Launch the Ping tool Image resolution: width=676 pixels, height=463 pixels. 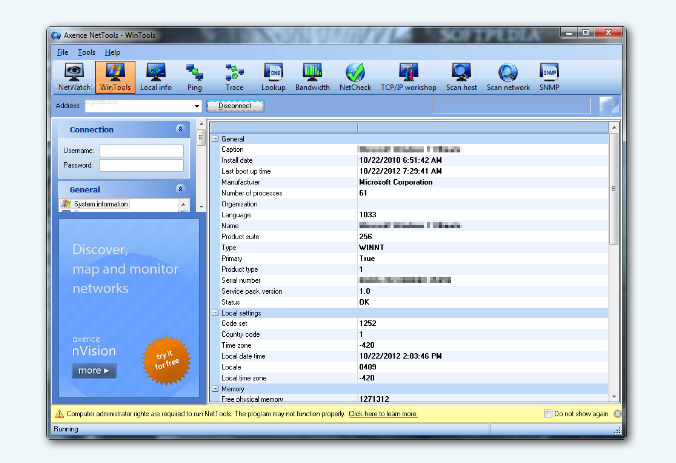[194, 77]
